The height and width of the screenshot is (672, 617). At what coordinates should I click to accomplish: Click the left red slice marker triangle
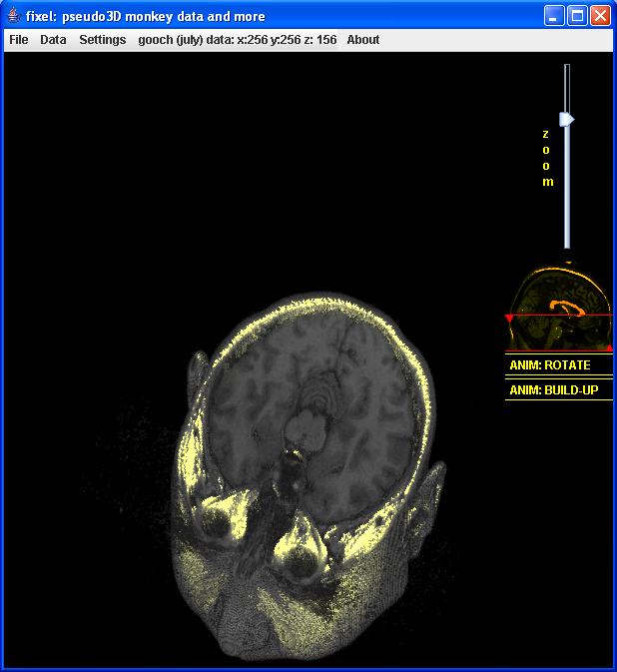point(509,319)
